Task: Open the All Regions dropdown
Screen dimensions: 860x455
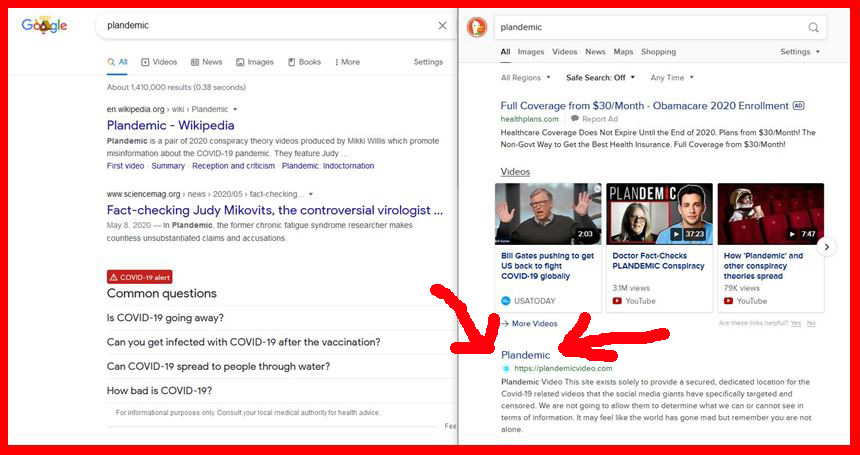Action: (526, 78)
